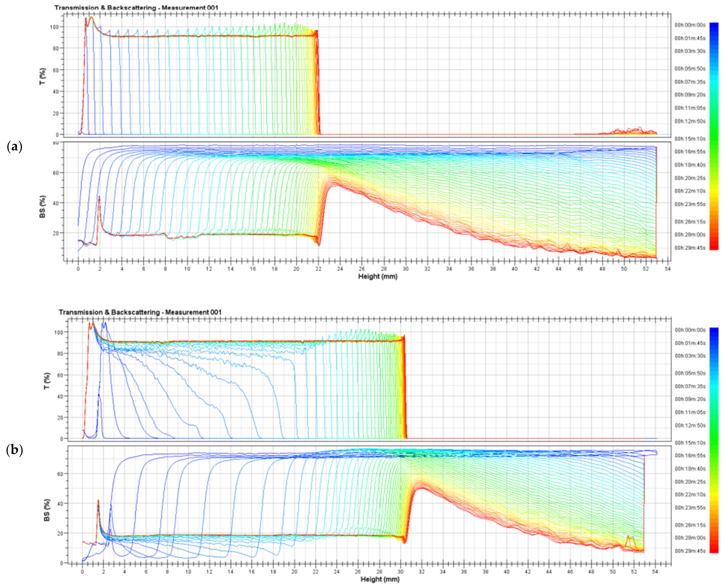
Task: Select legend time 00h:15m:10s in chart (a)
Action: (x=690, y=139)
